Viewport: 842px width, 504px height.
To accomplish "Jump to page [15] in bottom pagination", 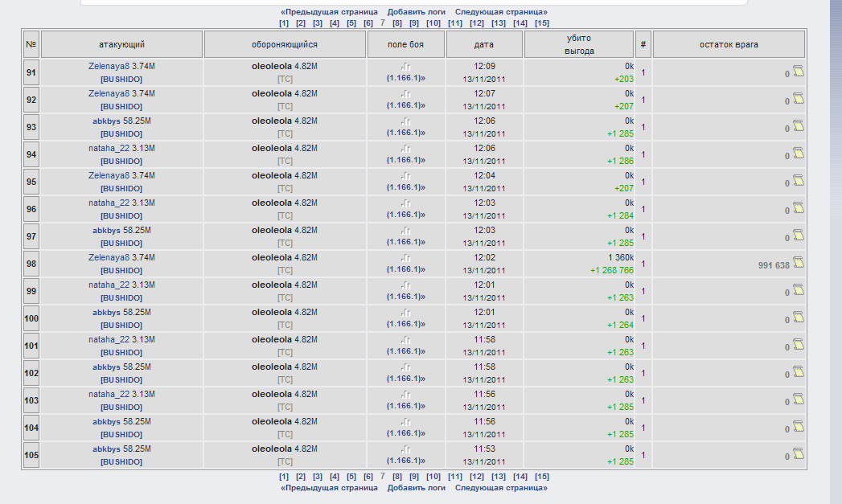I will 541,477.
